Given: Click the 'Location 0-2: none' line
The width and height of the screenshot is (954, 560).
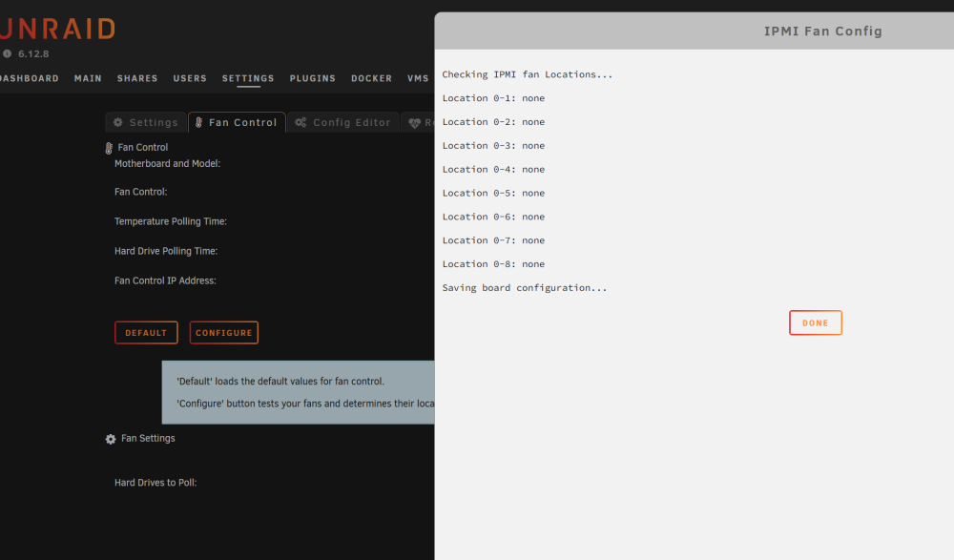Looking at the screenshot, I should 493,122.
